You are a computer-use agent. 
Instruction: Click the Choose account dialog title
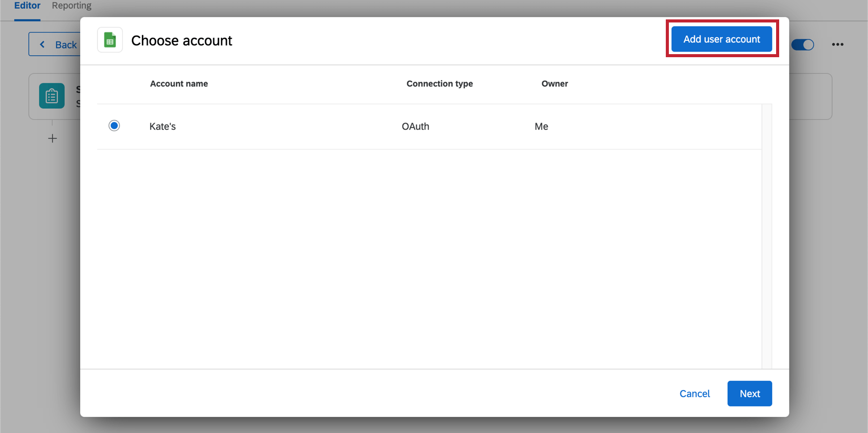(182, 40)
